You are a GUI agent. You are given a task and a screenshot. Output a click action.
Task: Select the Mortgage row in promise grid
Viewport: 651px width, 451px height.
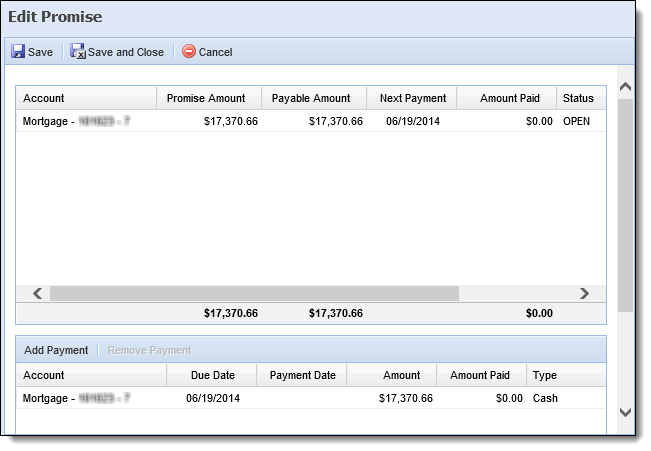pyautogui.click(x=311, y=121)
